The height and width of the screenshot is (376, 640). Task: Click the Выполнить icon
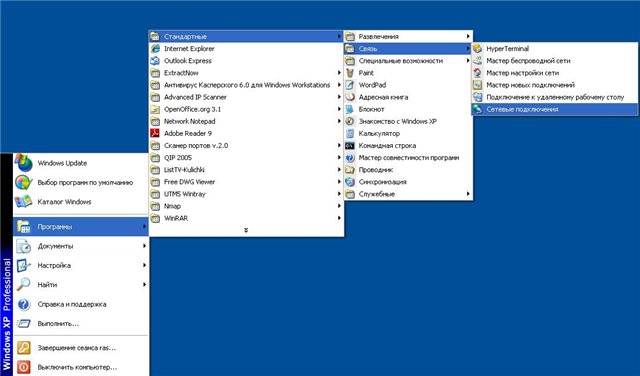pyautogui.click(x=24, y=324)
